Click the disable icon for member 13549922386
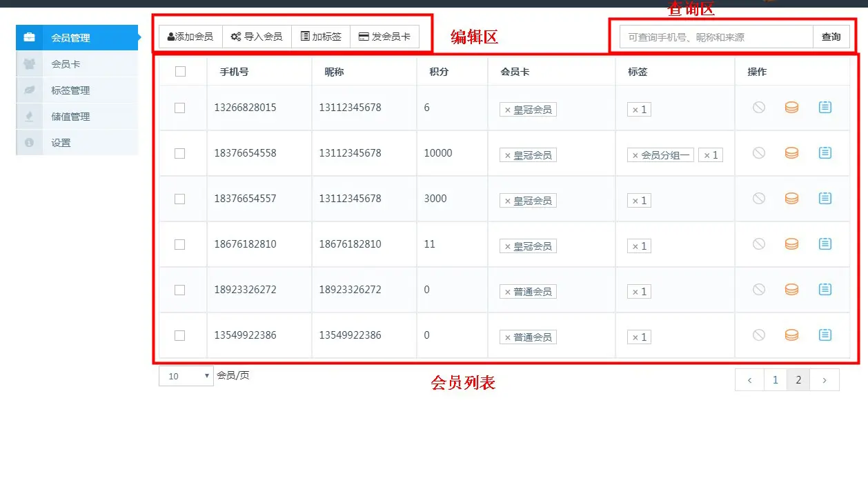The image size is (868, 487). pos(759,335)
